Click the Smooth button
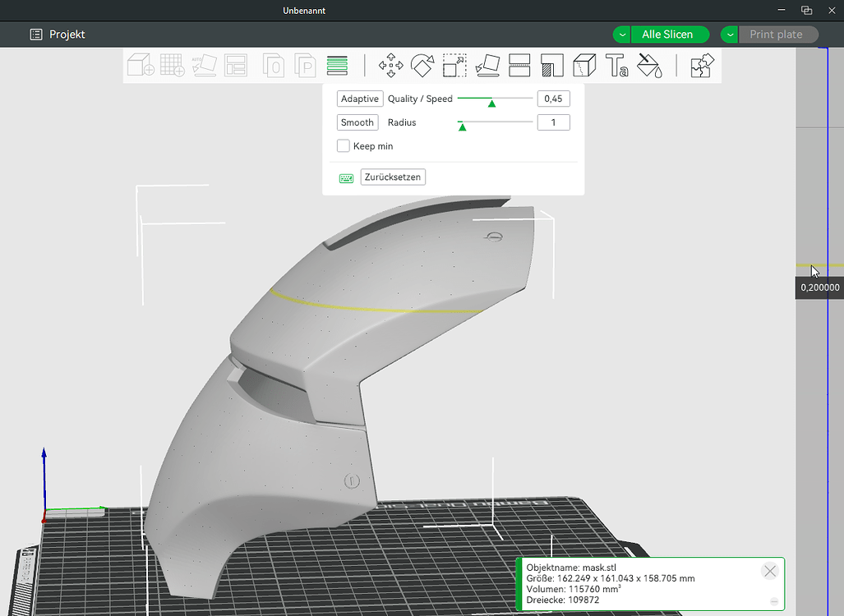The width and height of the screenshot is (844, 616). pos(357,122)
